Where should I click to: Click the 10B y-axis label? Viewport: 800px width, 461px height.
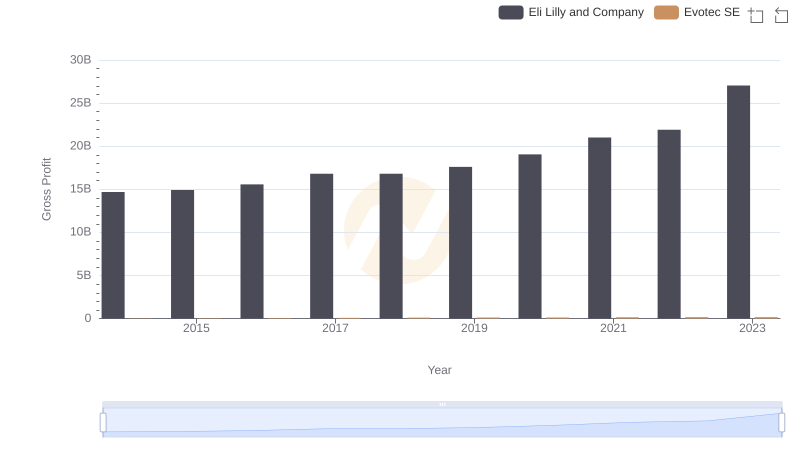81,232
